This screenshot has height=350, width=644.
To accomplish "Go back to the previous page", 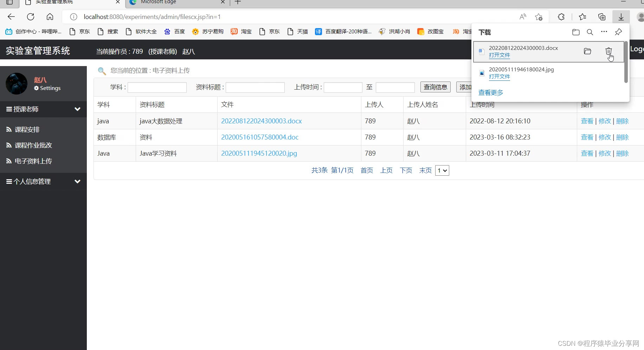I will coord(11,17).
